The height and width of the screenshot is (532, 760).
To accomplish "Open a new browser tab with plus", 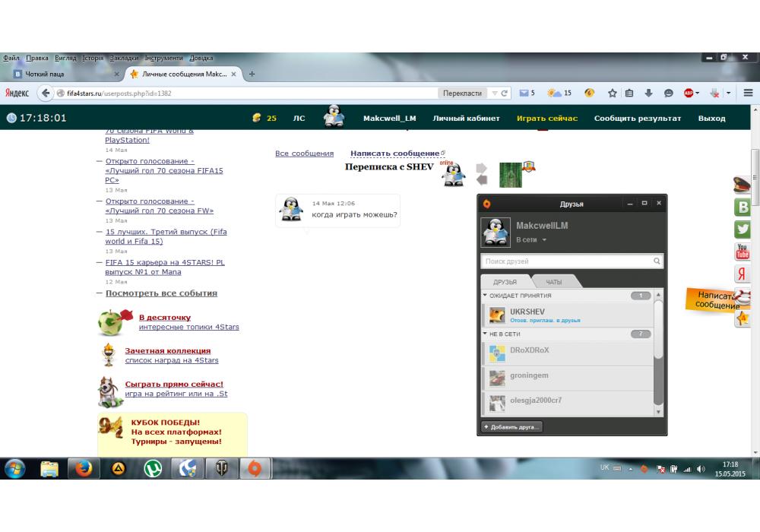I will [252, 74].
